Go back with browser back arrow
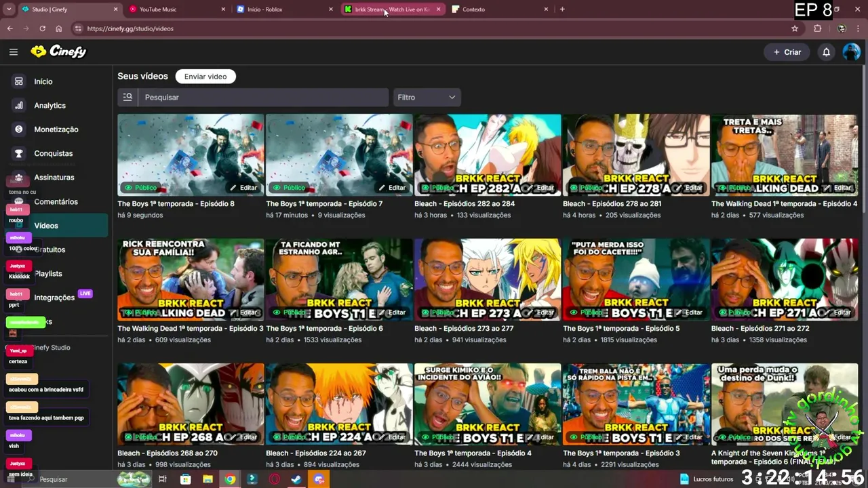The width and height of the screenshot is (868, 488). [9, 28]
